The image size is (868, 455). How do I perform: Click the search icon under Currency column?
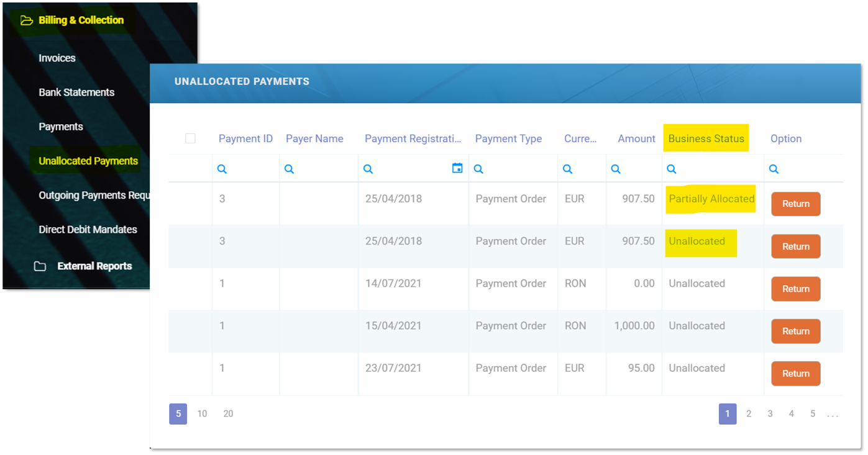pyautogui.click(x=567, y=169)
